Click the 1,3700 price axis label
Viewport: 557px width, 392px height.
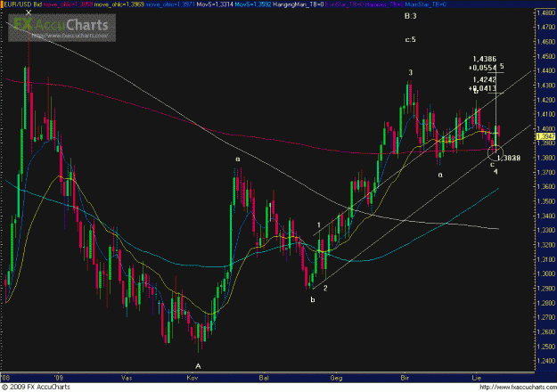[x=546, y=172]
